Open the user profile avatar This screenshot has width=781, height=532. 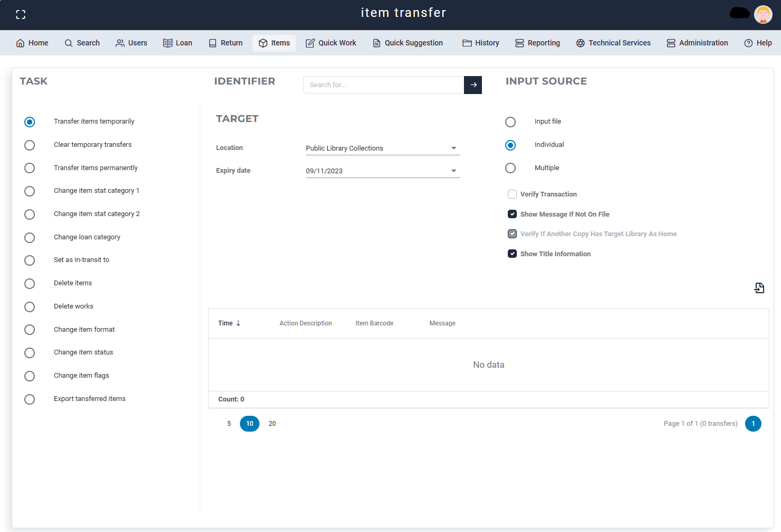(763, 14)
